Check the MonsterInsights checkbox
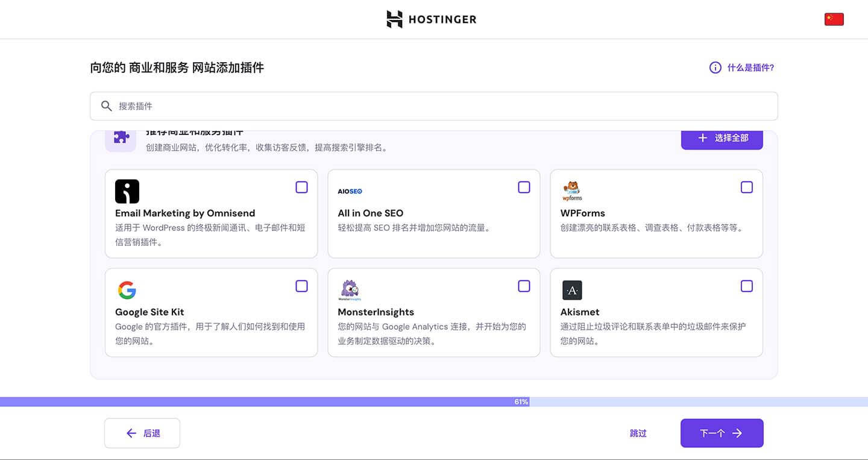This screenshot has width=868, height=460. (524, 286)
